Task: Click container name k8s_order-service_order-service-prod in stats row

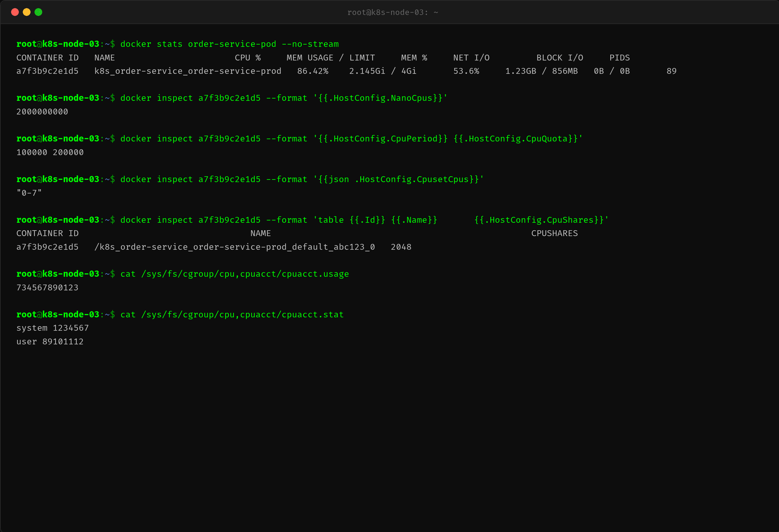Action: point(188,71)
